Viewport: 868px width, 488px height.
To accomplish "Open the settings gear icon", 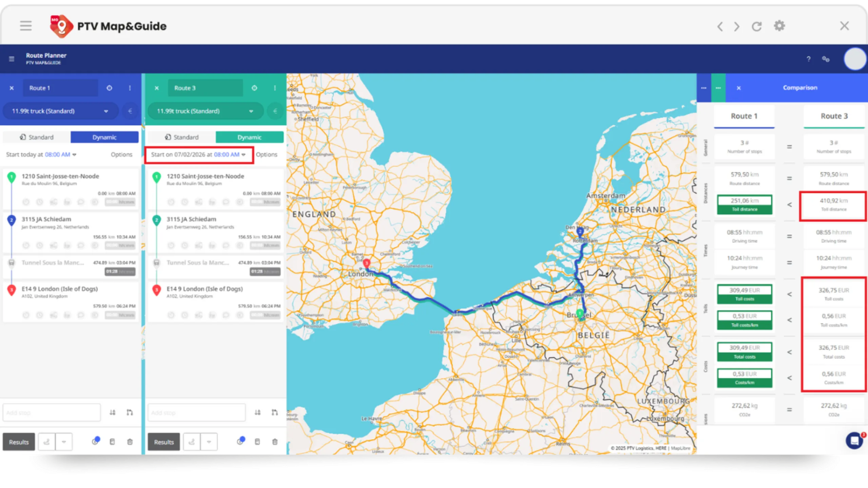I will [779, 26].
